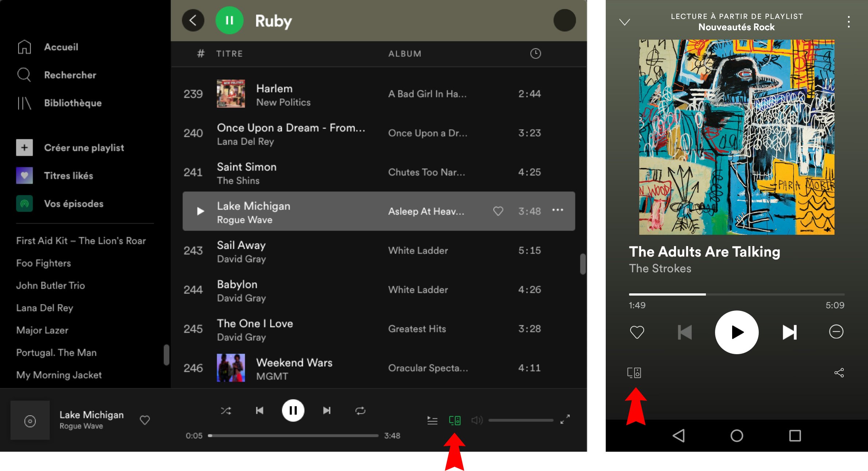
Task: Open the White Ladder album for Babylon
Action: click(418, 289)
